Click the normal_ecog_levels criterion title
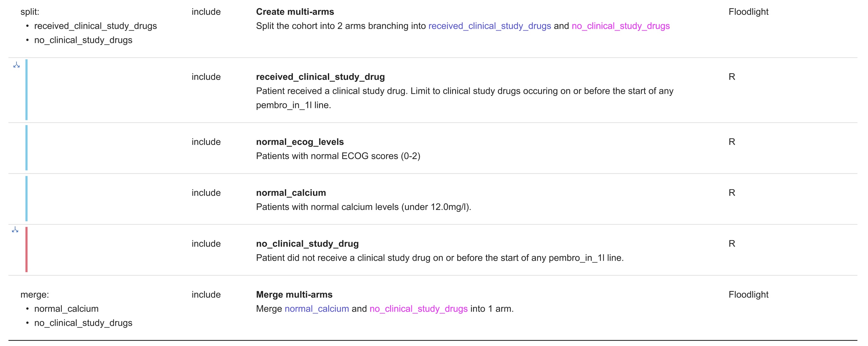 [x=299, y=142]
